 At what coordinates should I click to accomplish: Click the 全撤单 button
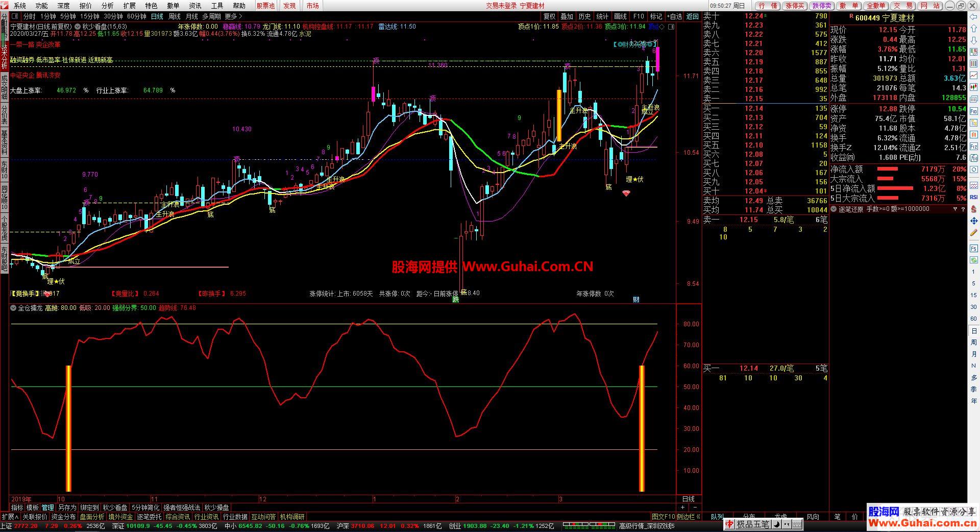point(876,6)
